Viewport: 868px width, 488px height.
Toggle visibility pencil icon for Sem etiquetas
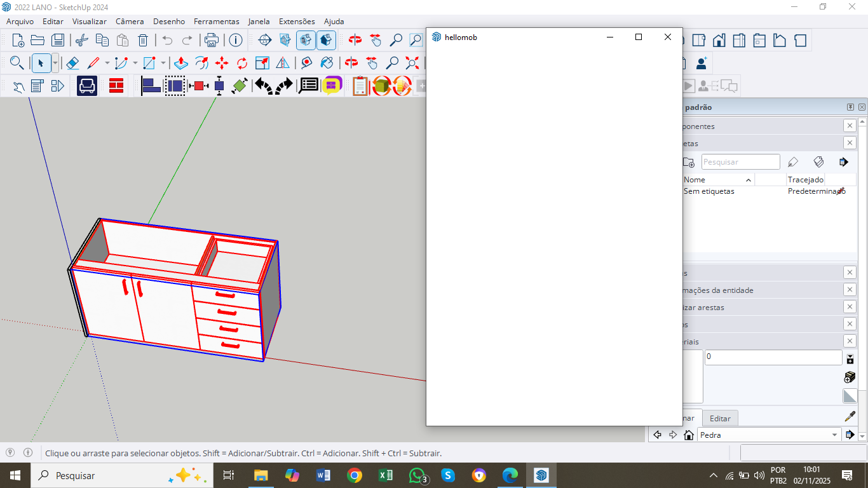click(x=841, y=191)
